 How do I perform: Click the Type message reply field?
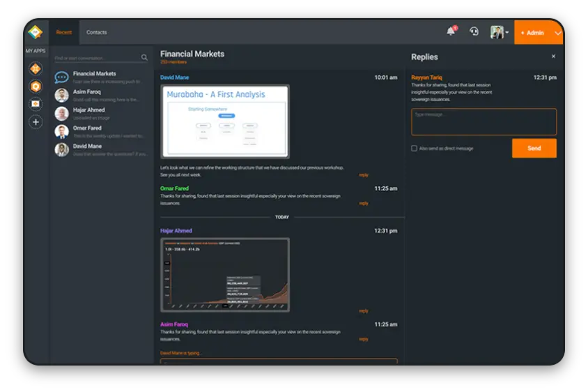483,122
